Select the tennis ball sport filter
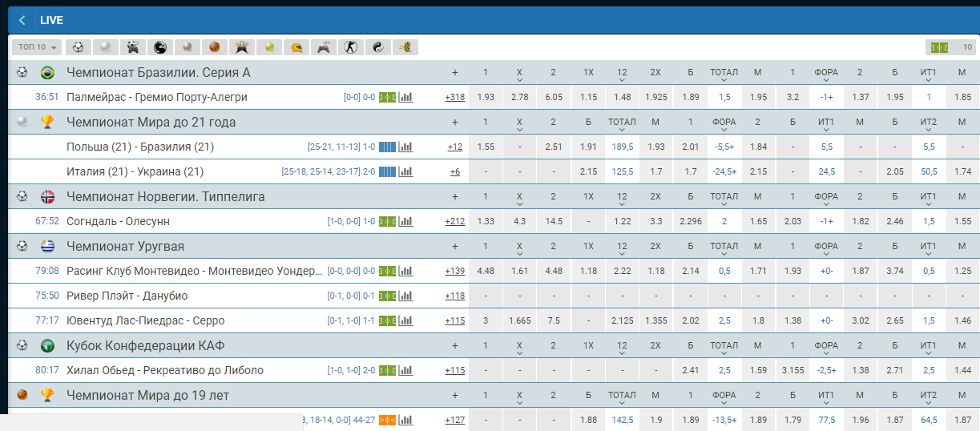980x431 pixels. (268, 47)
